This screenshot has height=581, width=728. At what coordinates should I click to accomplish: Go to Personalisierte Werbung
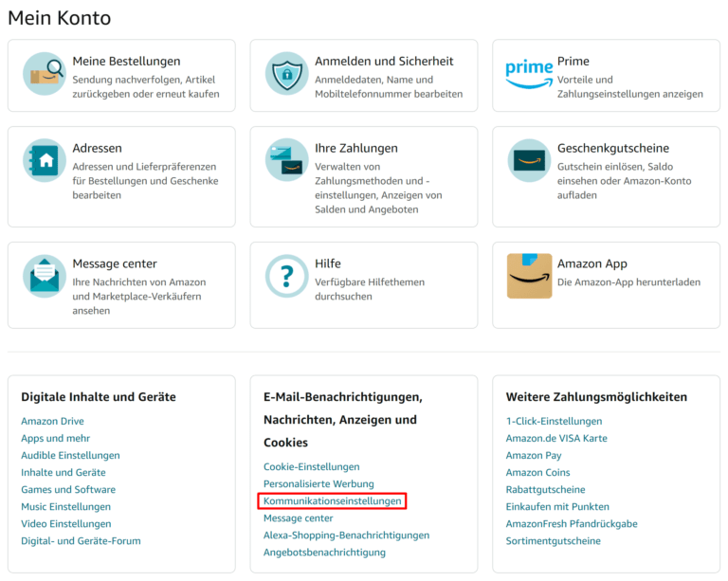click(318, 483)
